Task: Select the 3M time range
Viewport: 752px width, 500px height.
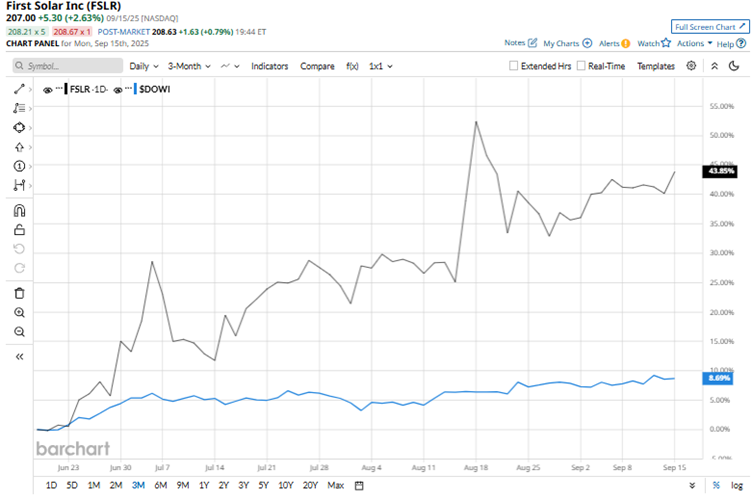Action: click(x=138, y=486)
